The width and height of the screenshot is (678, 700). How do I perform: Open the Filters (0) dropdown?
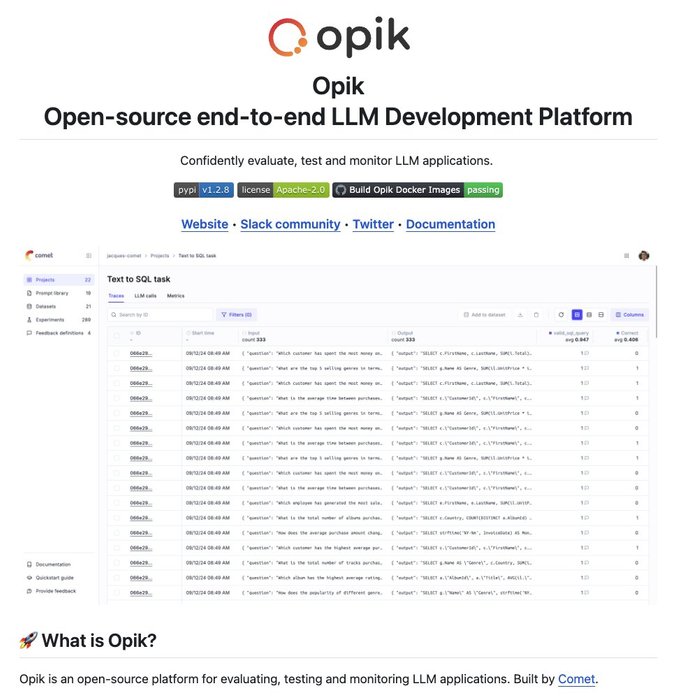click(237, 315)
